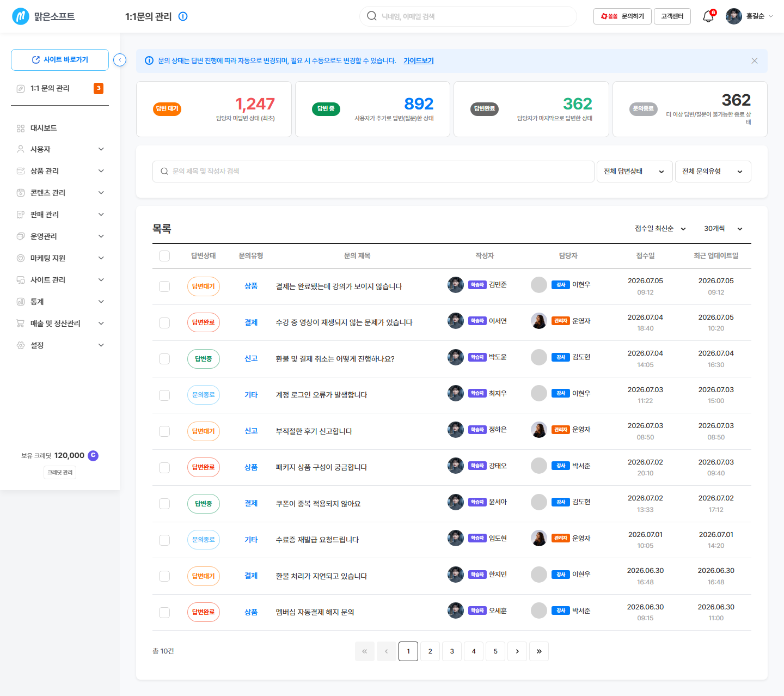Open the 전체 문의유형 dropdown
The height and width of the screenshot is (696, 784).
tap(713, 172)
